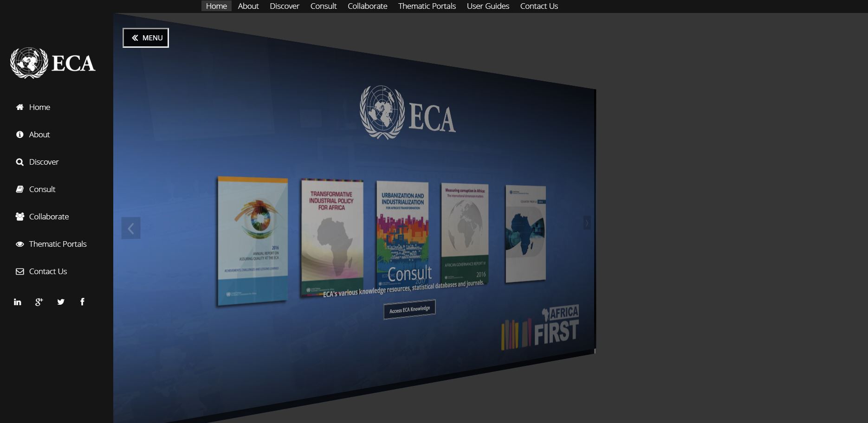Advance the carousel with the right arrow
Screen dimensions: 868x423
(586, 223)
